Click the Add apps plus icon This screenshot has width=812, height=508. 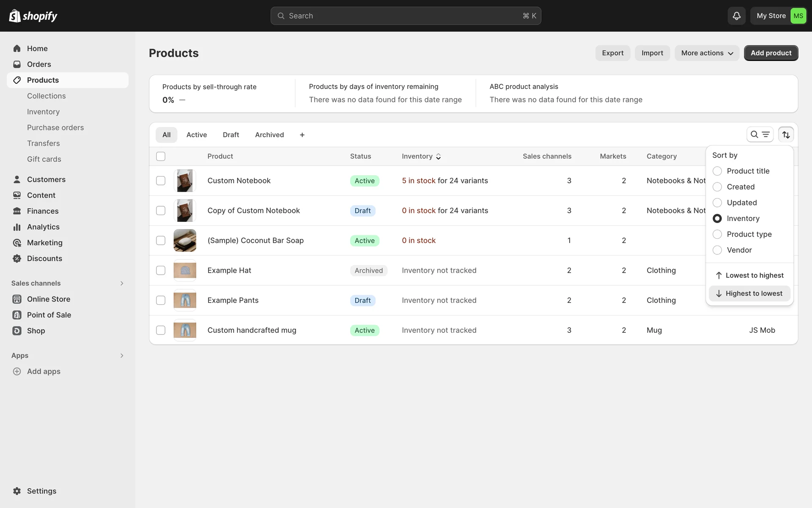pyautogui.click(x=17, y=371)
